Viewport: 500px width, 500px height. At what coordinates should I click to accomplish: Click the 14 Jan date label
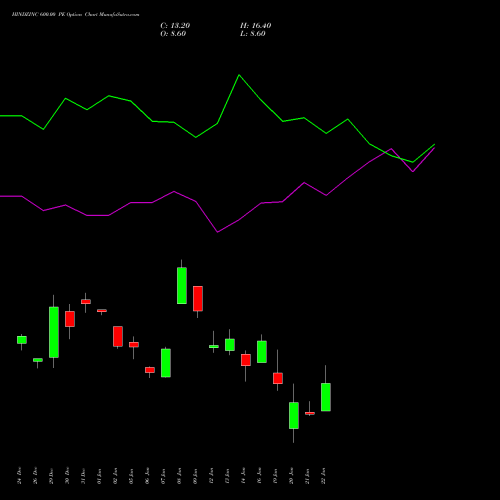click(243, 476)
